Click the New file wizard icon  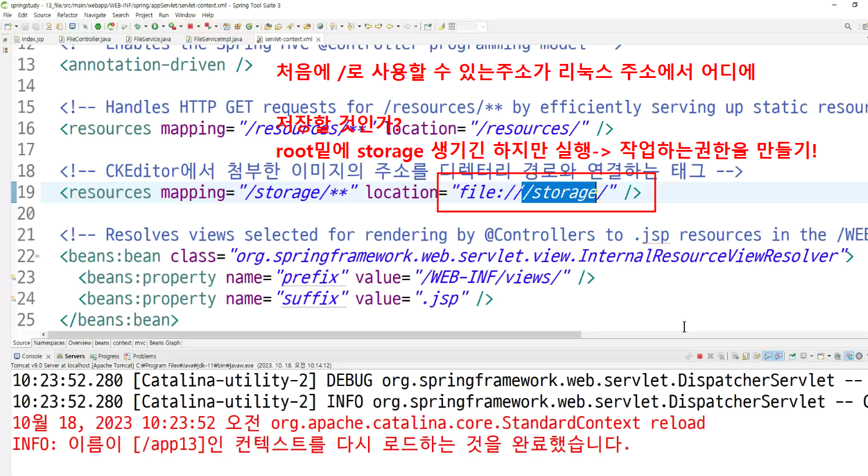tap(8, 26)
